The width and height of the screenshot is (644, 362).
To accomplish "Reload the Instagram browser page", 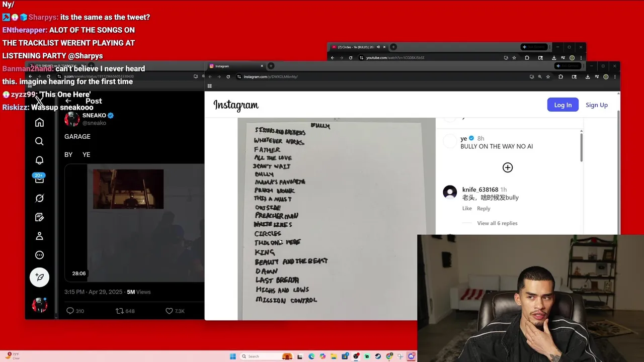I will click(228, 76).
